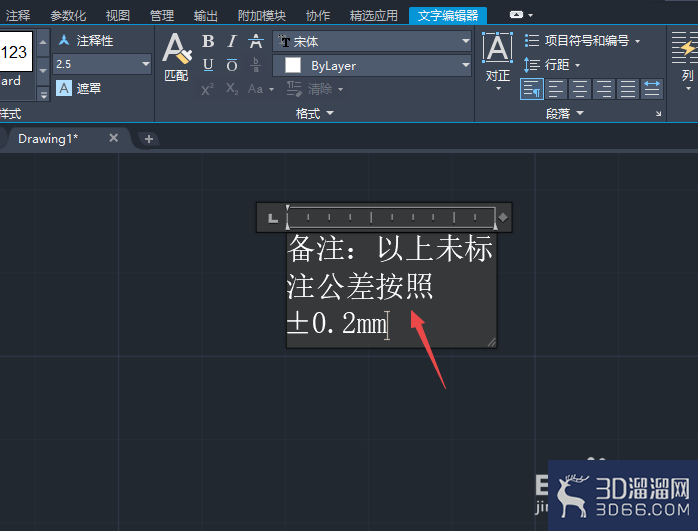This screenshot has height=531, width=698.
Task: Place cursor in text 备注：以上未标
Action: (390, 249)
